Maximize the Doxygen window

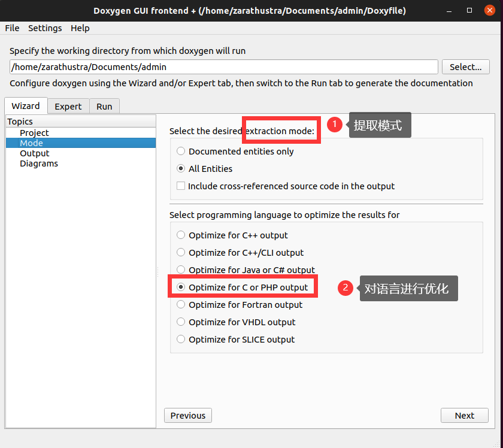click(x=469, y=11)
